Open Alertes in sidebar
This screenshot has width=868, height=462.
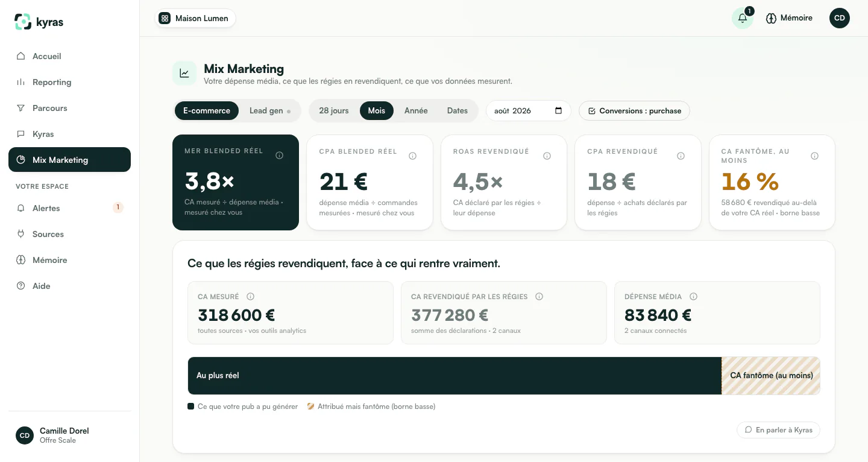coord(69,208)
